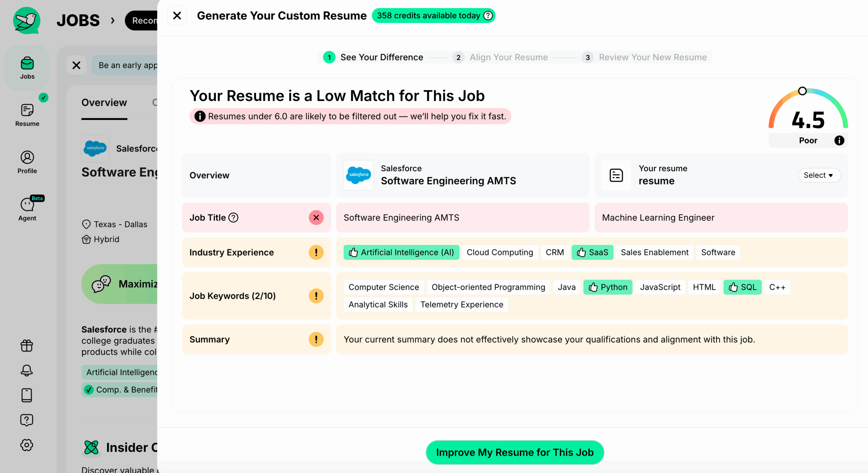Click Improve My Resume for This Job
Viewport: 868px width, 473px height.
514,452
